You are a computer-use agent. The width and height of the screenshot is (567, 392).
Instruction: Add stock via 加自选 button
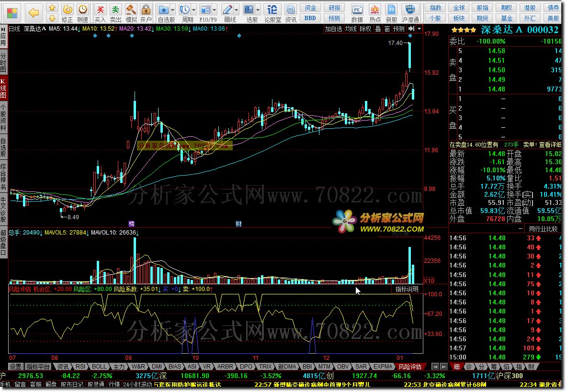click(x=333, y=29)
